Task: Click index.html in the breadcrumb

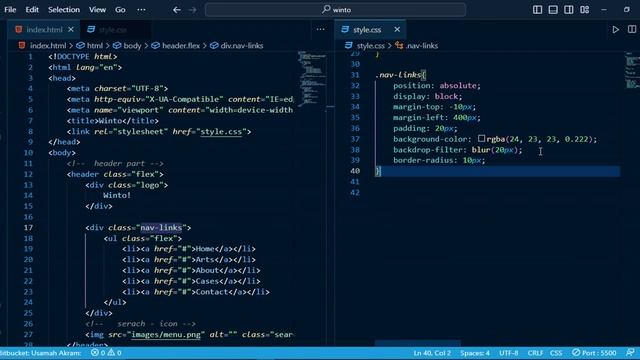Action: pos(47,46)
